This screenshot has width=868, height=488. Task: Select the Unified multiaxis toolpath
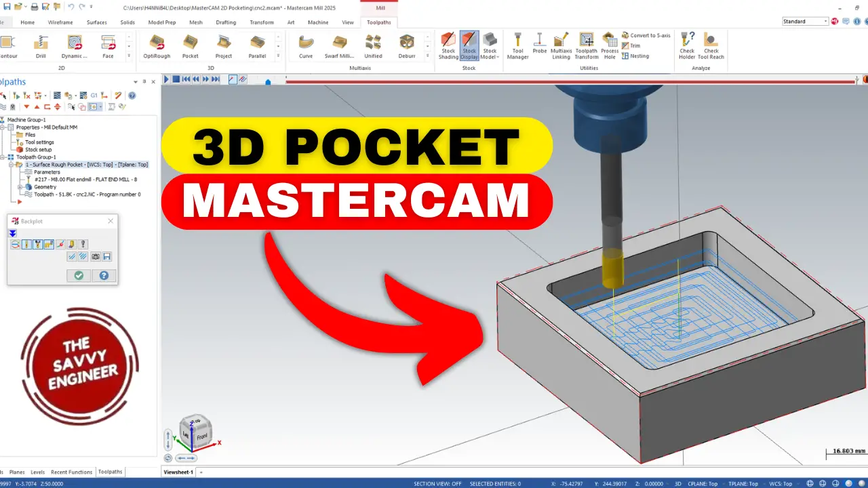[373, 47]
